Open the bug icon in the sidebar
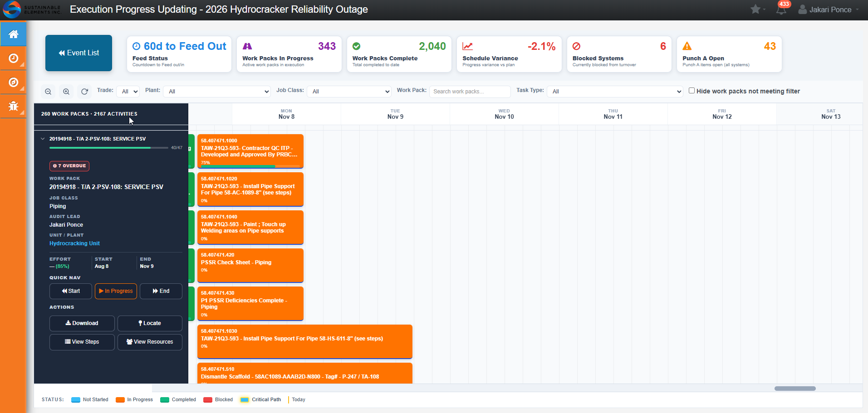 tap(13, 106)
